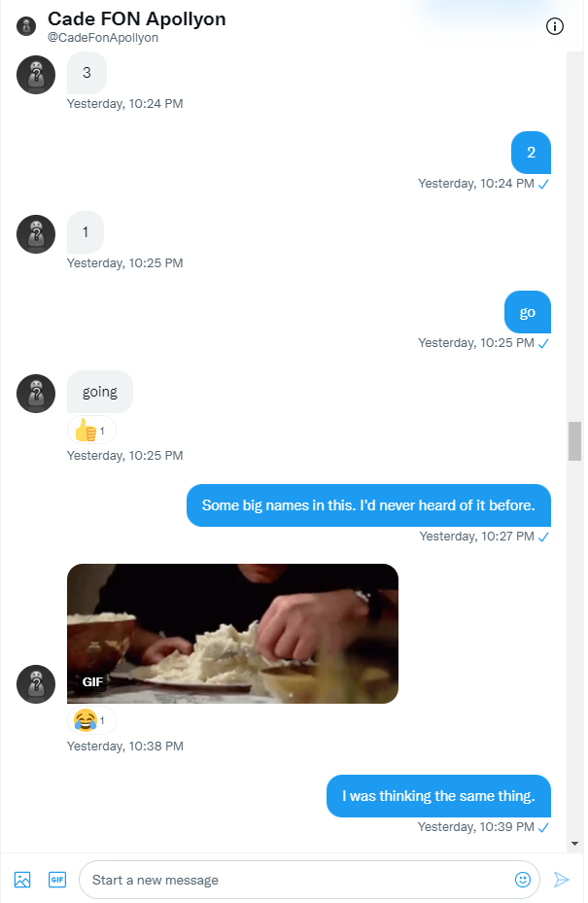This screenshot has width=588, height=903.
Task: Click the @CadeFonApollyon handle
Action: pos(103,38)
